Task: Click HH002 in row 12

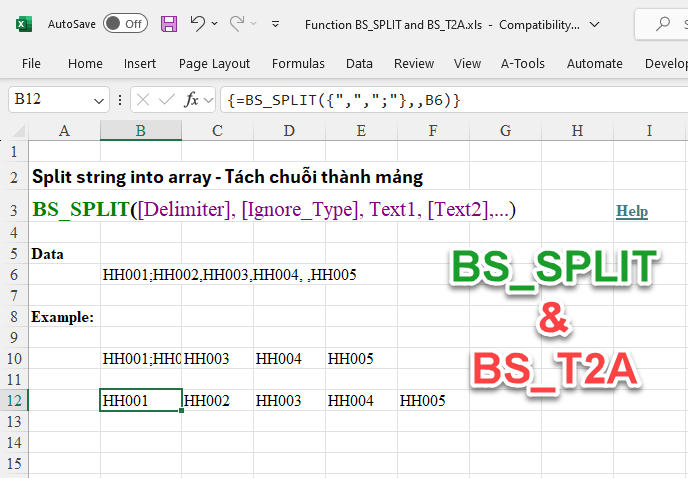Action: click(206, 401)
